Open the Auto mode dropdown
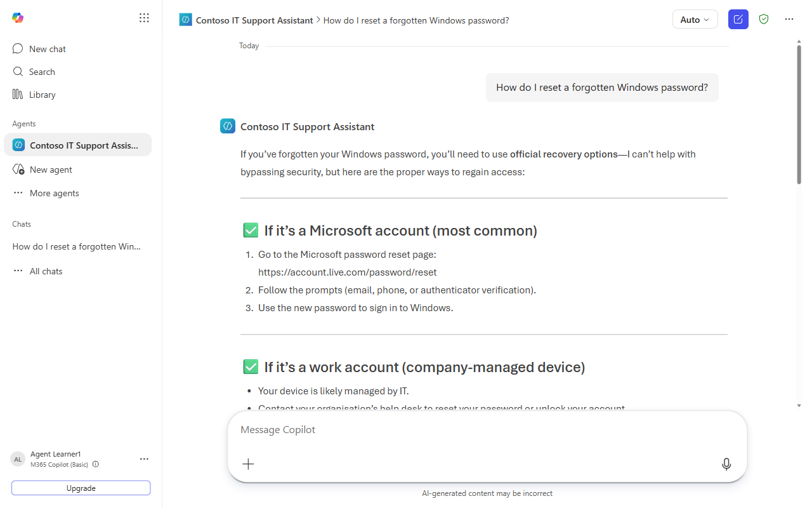 pyautogui.click(x=695, y=20)
